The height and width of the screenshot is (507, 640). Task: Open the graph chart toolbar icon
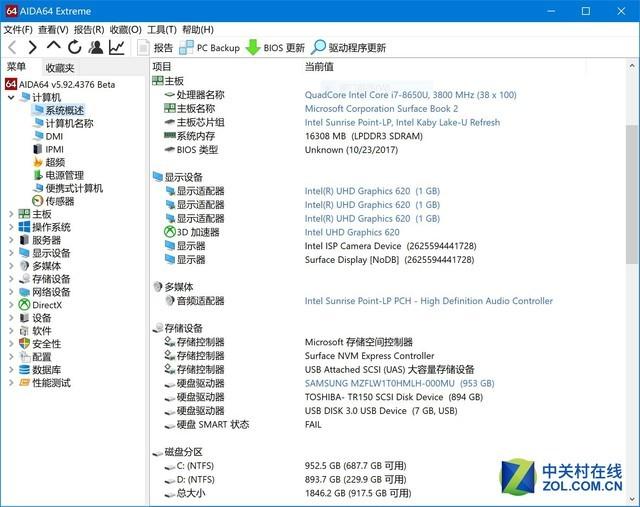tap(117, 47)
